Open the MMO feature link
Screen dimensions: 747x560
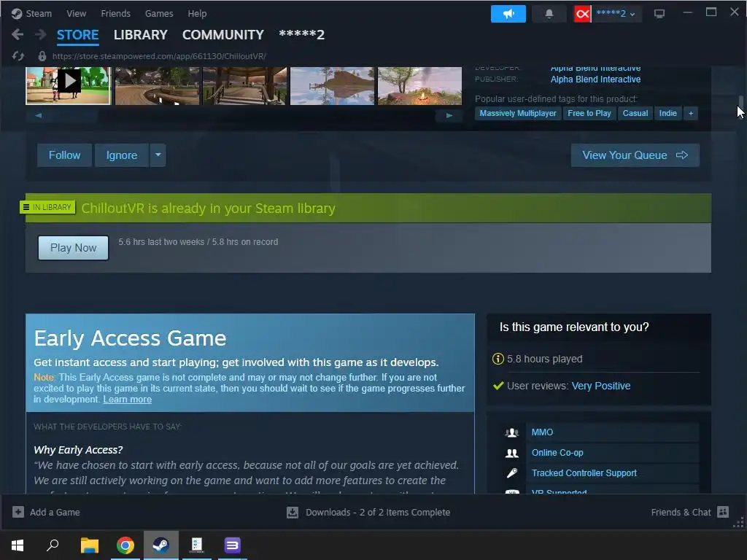pyautogui.click(x=542, y=432)
